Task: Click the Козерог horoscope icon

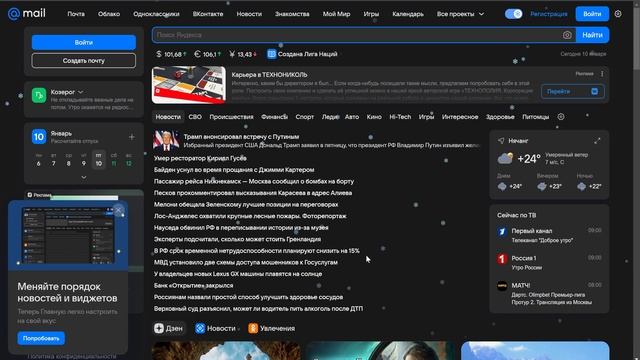Action: tap(39, 96)
